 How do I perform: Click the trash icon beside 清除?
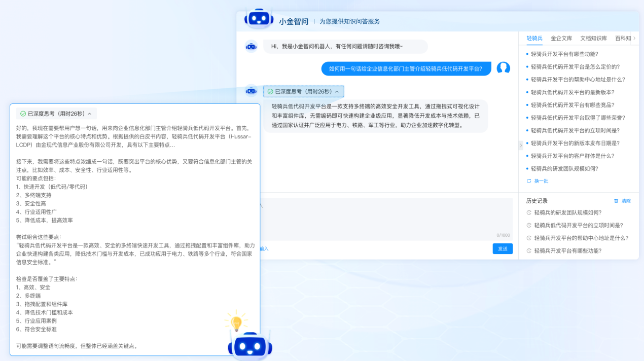pos(616,201)
